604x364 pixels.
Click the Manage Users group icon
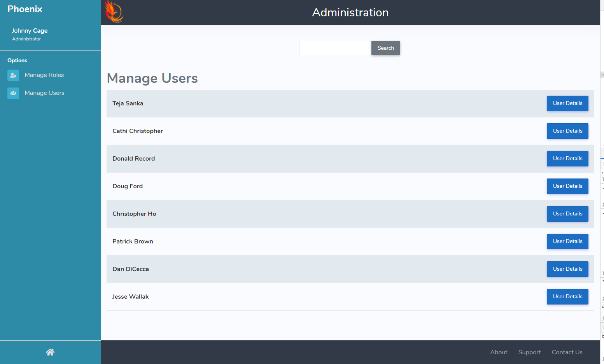pos(13,93)
